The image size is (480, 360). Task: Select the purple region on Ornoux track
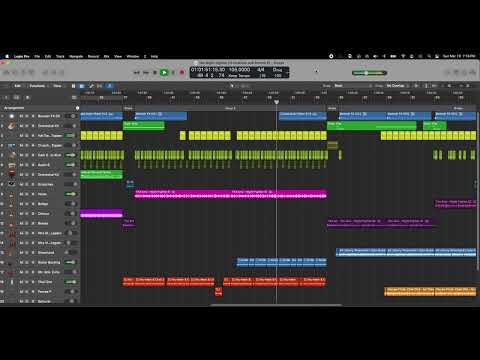tap(101, 213)
